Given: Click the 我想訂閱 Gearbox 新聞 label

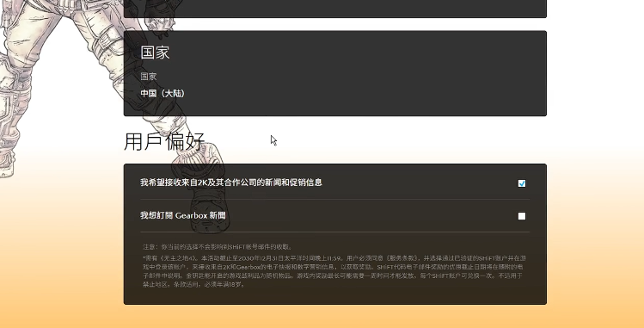Looking at the screenshot, I should [183, 215].
